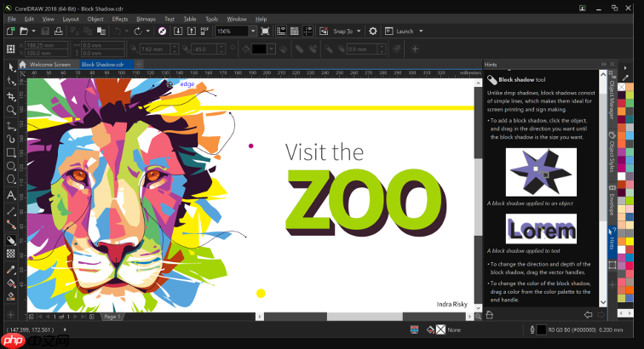Click the block shadow black color box
The height and width of the screenshot is (349, 644).
click(259, 49)
